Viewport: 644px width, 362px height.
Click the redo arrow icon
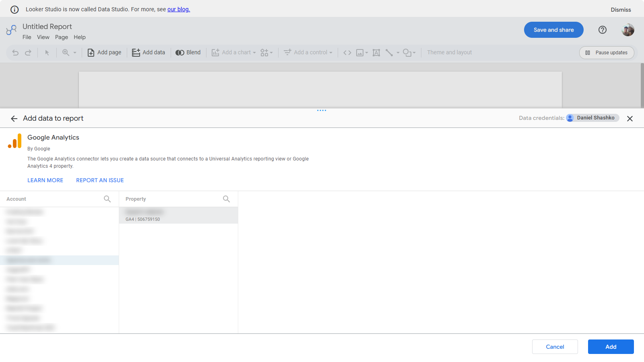pos(28,53)
